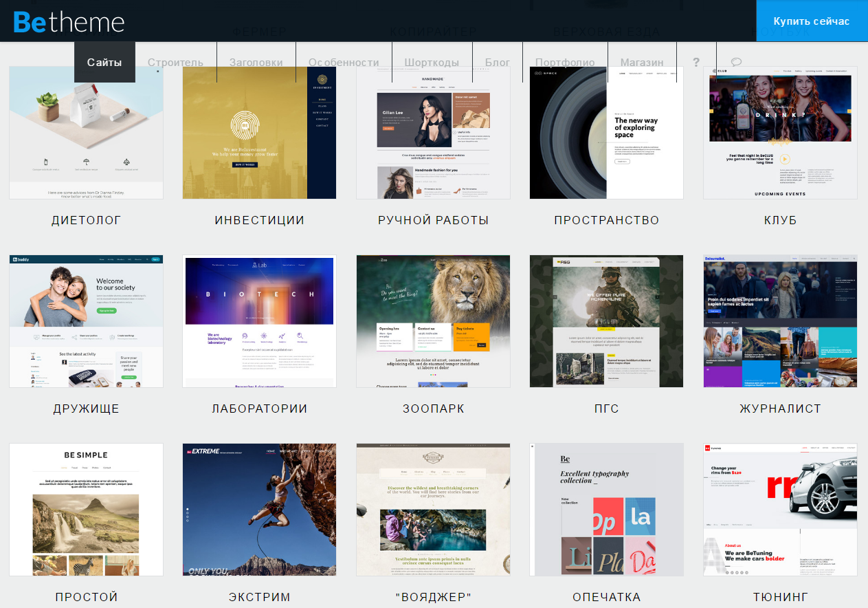868x608 pixels.
Task: Click the Купить сейчас button
Action: tap(812, 21)
